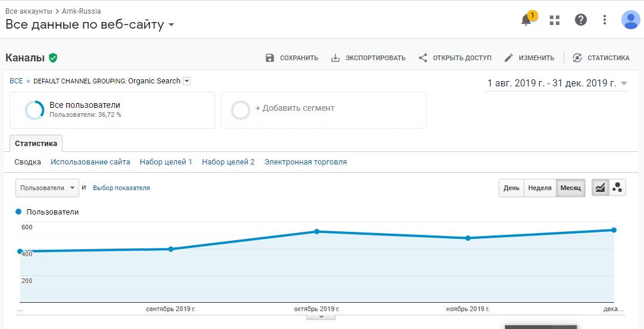Open the Пользователи metric dropdown

[x=47, y=188]
